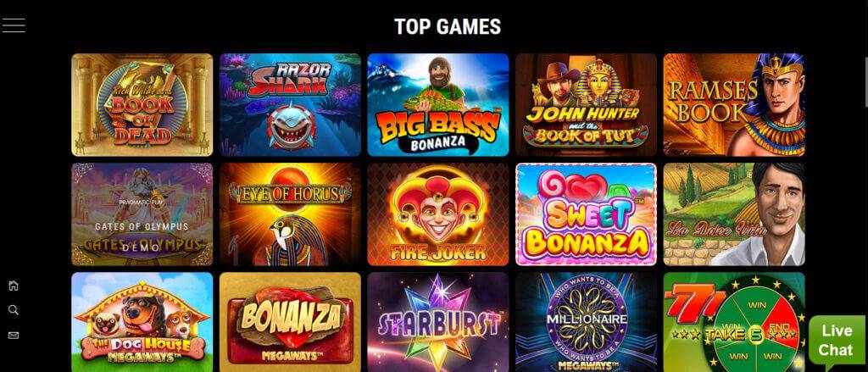Click the home icon in sidebar
The height and width of the screenshot is (372, 868).
pyautogui.click(x=14, y=286)
